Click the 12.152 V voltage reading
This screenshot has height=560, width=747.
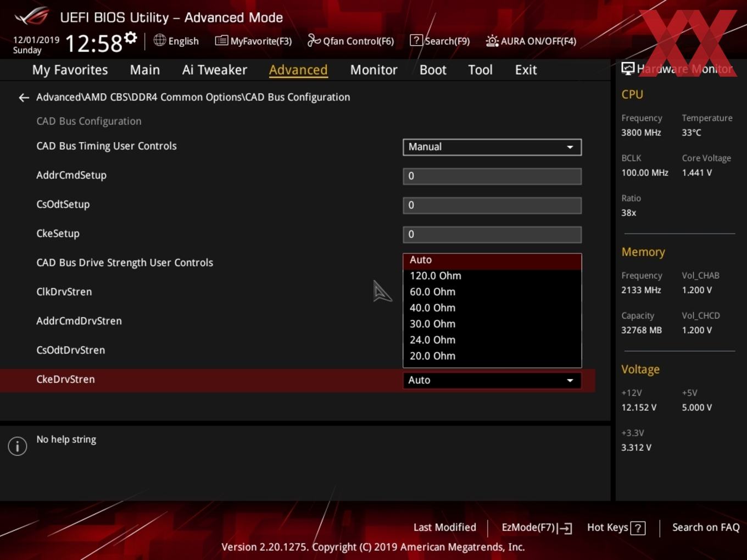[x=639, y=408]
